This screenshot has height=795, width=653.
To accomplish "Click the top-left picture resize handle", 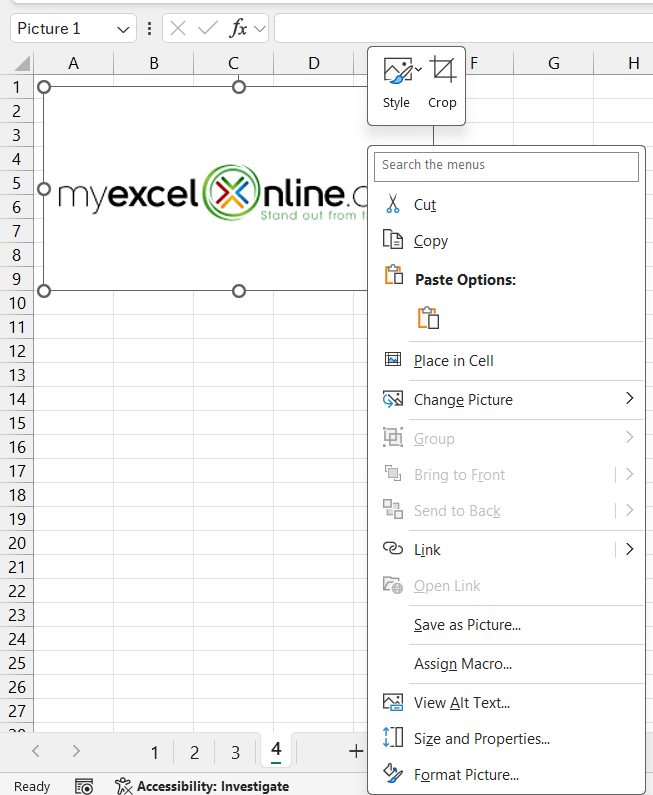I will tap(44, 87).
